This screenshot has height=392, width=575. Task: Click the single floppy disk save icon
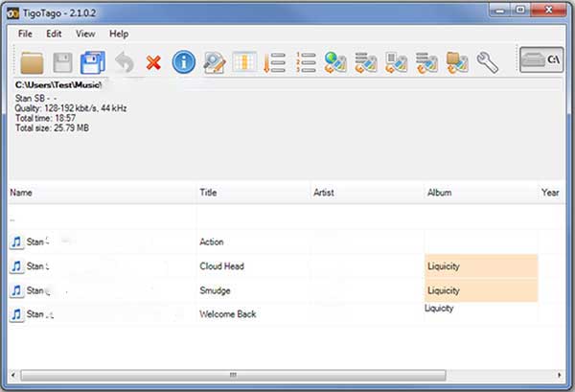tap(63, 63)
